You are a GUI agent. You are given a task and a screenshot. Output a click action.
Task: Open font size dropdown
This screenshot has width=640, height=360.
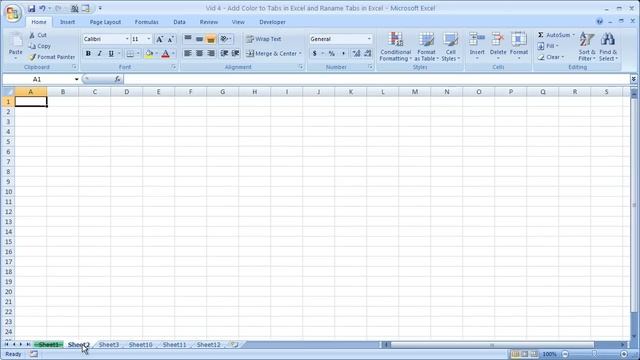point(149,39)
